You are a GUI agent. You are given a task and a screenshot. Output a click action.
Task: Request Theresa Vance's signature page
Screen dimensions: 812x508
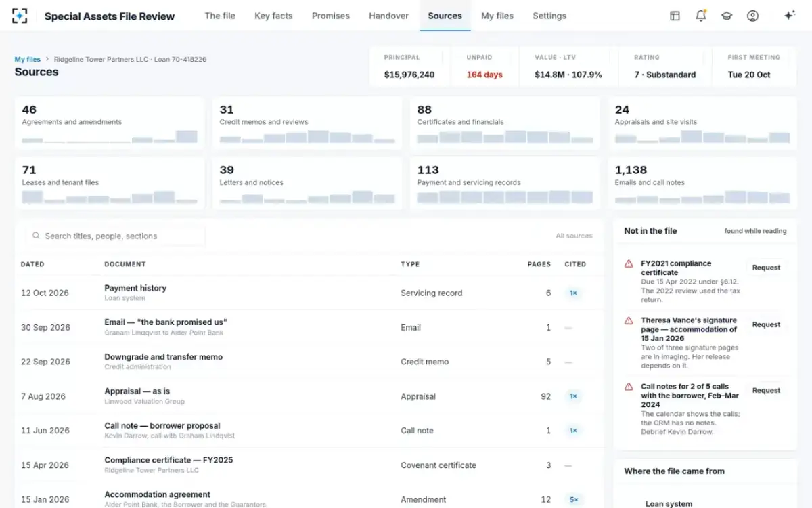(766, 325)
